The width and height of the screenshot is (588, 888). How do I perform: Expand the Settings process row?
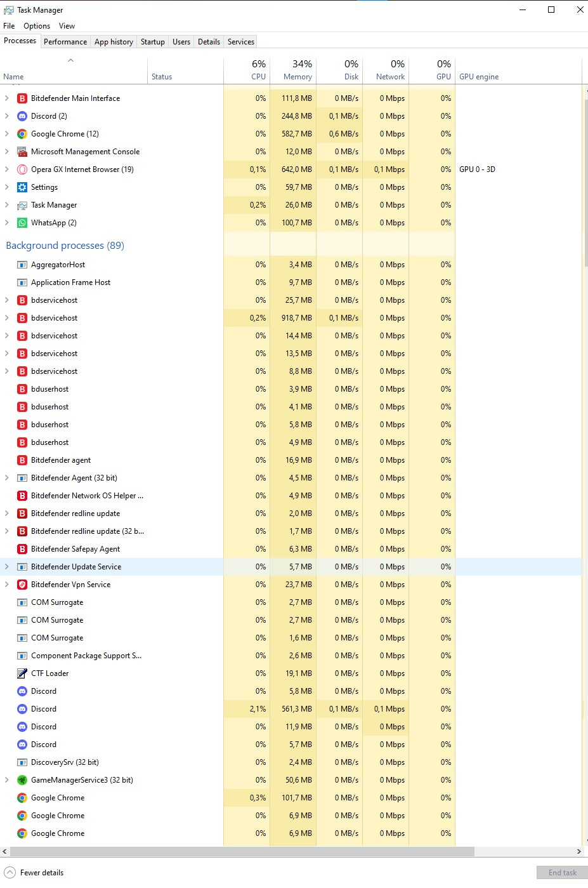[7, 187]
